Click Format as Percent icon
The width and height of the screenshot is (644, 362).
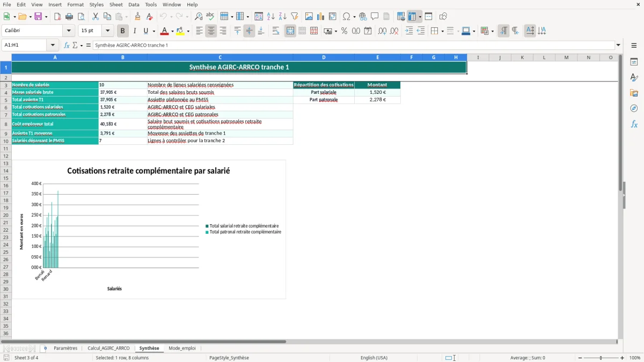pyautogui.click(x=345, y=31)
